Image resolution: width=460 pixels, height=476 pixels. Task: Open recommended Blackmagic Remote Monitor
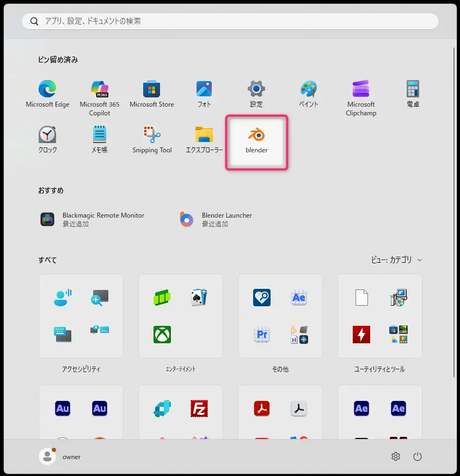point(92,219)
